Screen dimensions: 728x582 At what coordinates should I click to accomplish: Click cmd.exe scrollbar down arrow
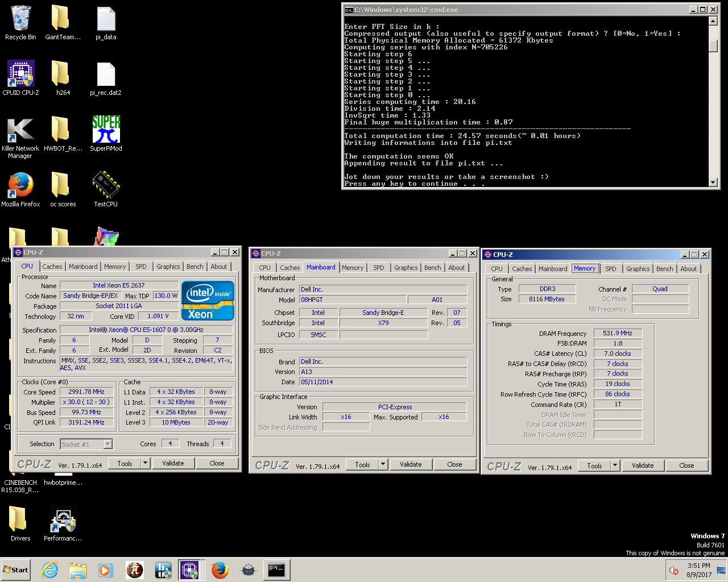pos(713,182)
